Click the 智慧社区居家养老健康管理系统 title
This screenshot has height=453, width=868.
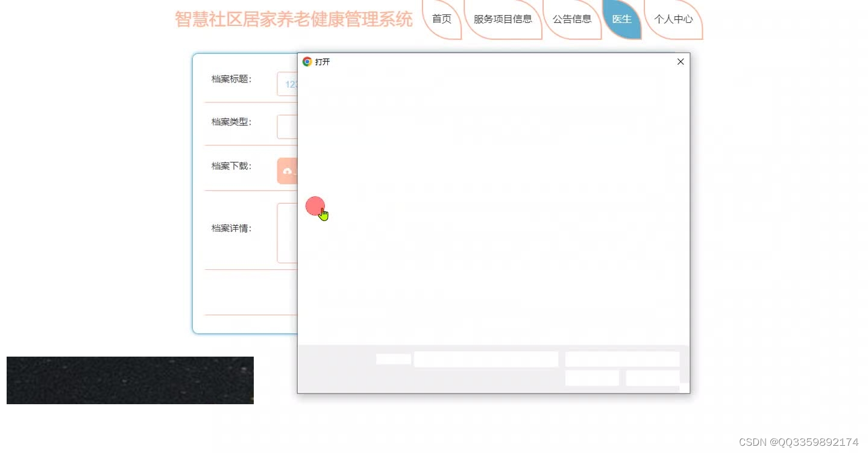click(294, 19)
